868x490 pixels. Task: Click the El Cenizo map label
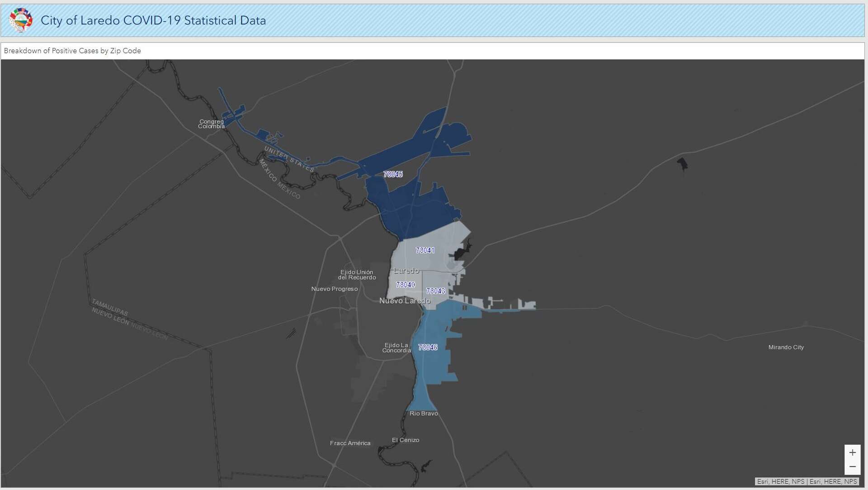coord(406,440)
